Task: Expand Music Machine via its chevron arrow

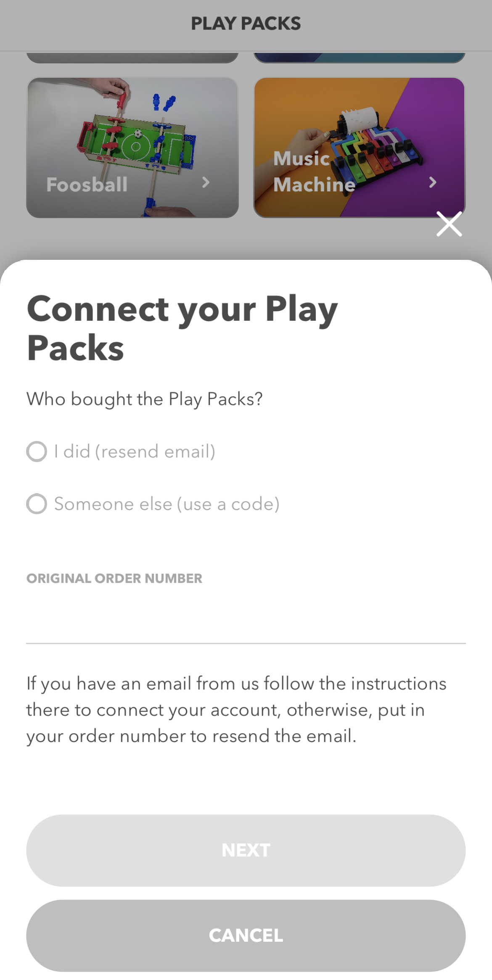Action: pyautogui.click(x=432, y=182)
